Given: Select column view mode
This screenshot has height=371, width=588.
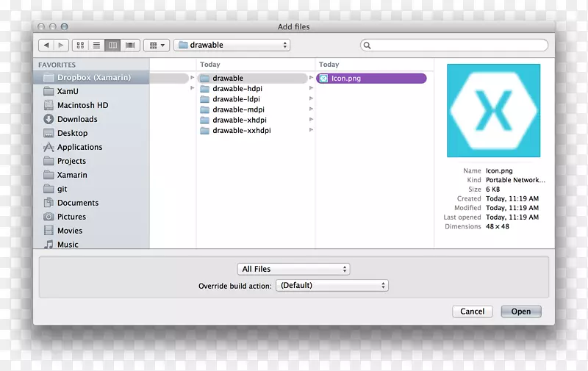Looking at the screenshot, I should (x=112, y=46).
